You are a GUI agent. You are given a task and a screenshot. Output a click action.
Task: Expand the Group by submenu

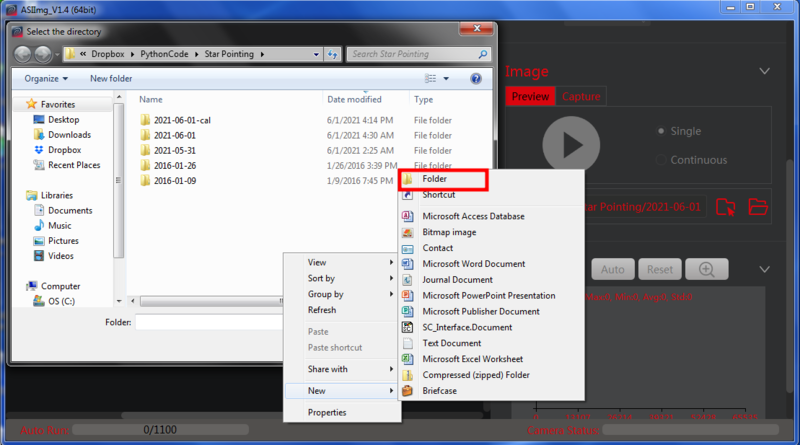(342, 294)
